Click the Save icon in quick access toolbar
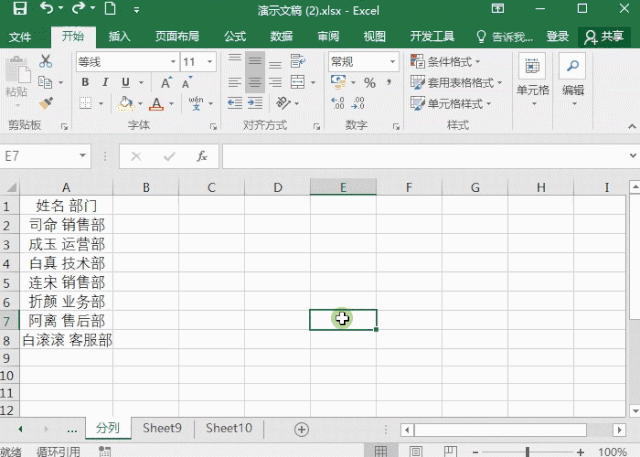Screen dimensions: 640x457 click(x=19, y=9)
